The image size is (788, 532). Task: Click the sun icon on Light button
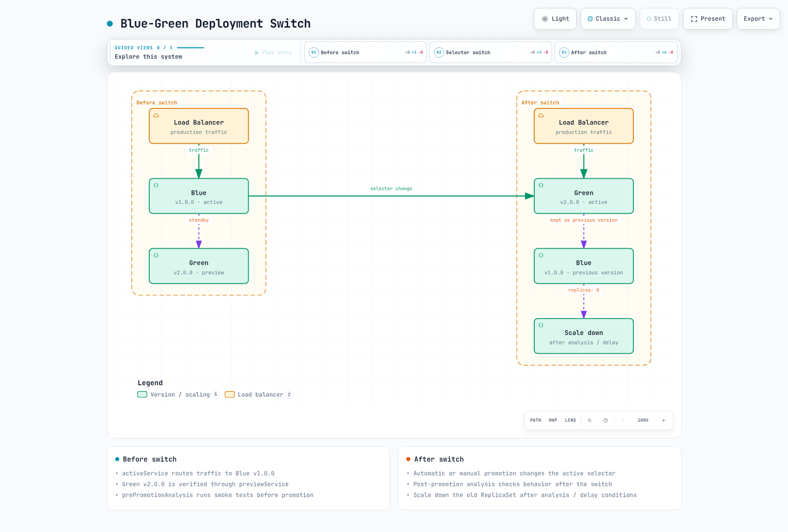click(x=545, y=19)
